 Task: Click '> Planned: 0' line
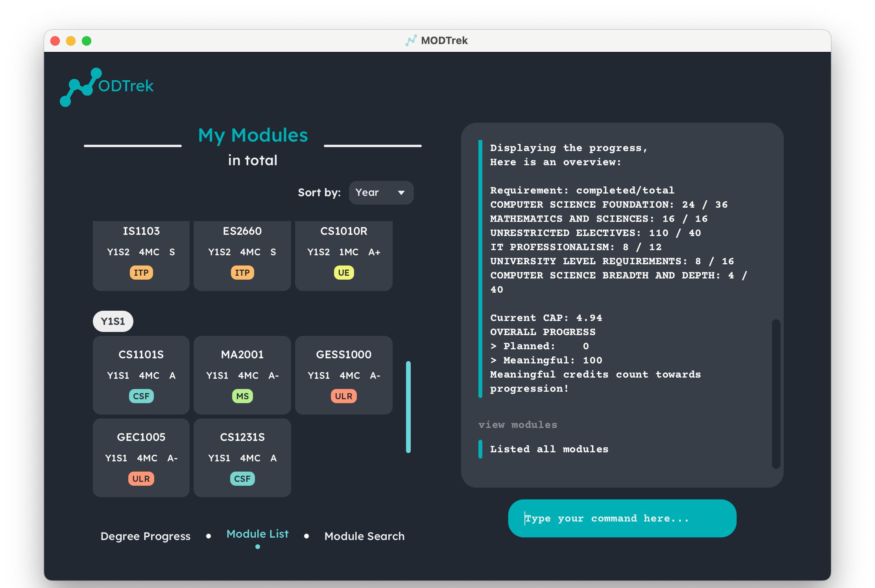pyautogui.click(x=539, y=346)
